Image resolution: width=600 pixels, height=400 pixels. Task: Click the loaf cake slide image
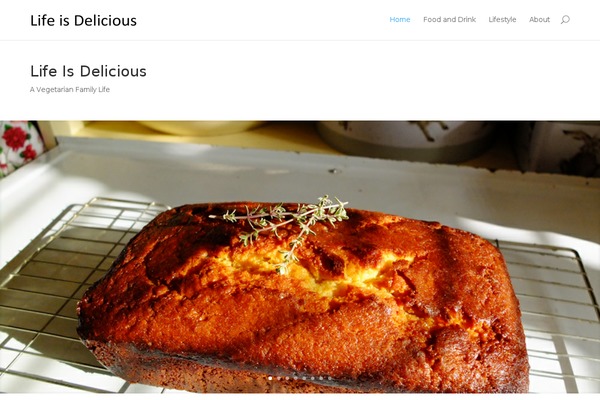click(300, 257)
